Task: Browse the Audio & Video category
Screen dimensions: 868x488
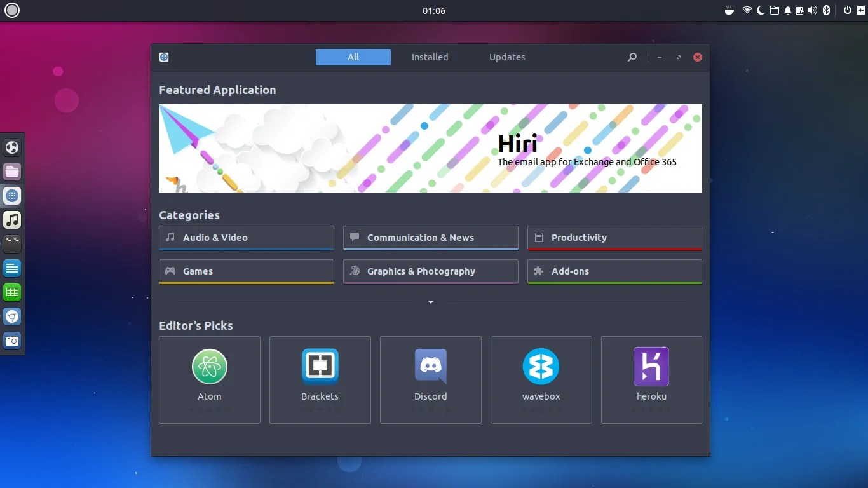Action: point(247,238)
